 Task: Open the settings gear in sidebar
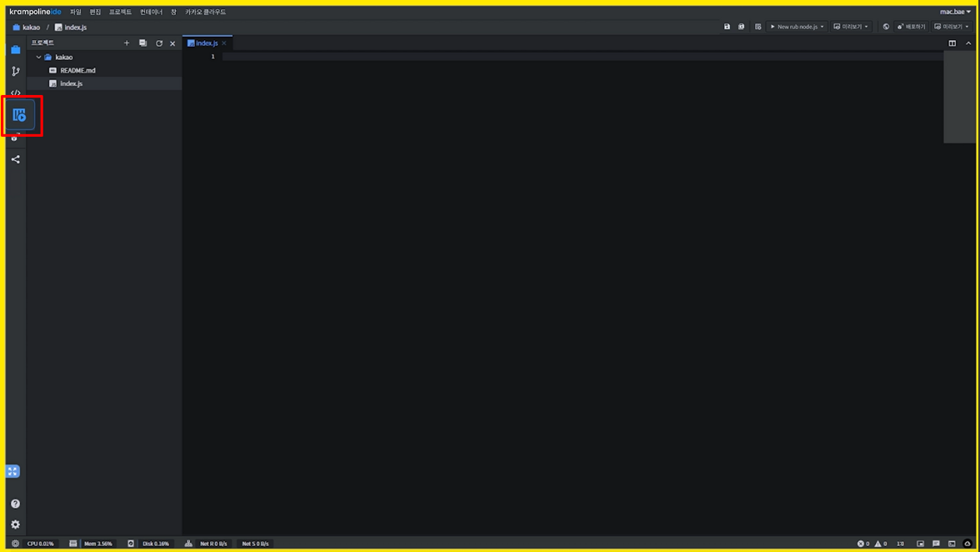point(16,524)
